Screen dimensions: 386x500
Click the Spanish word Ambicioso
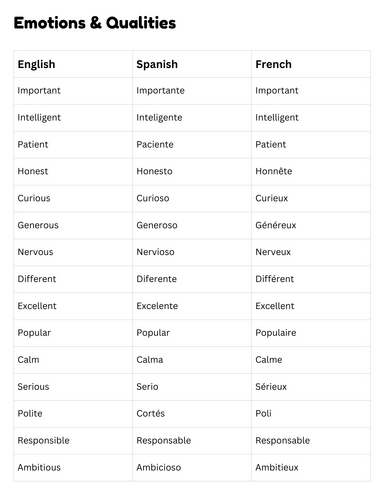click(x=159, y=468)
